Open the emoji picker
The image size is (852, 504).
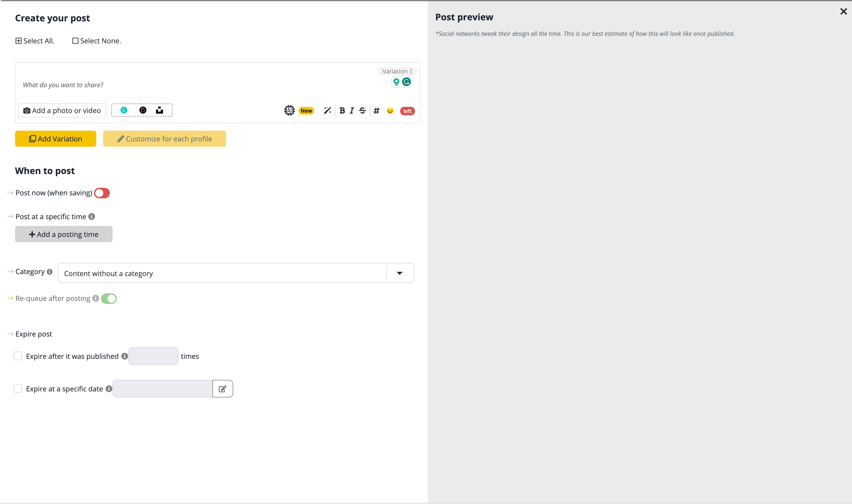click(390, 110)
